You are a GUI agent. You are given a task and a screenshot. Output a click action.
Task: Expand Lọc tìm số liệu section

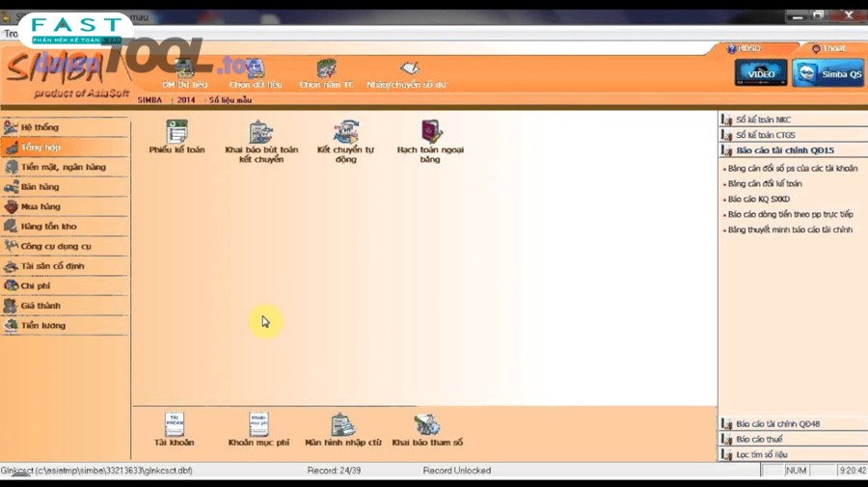point(794,454)
